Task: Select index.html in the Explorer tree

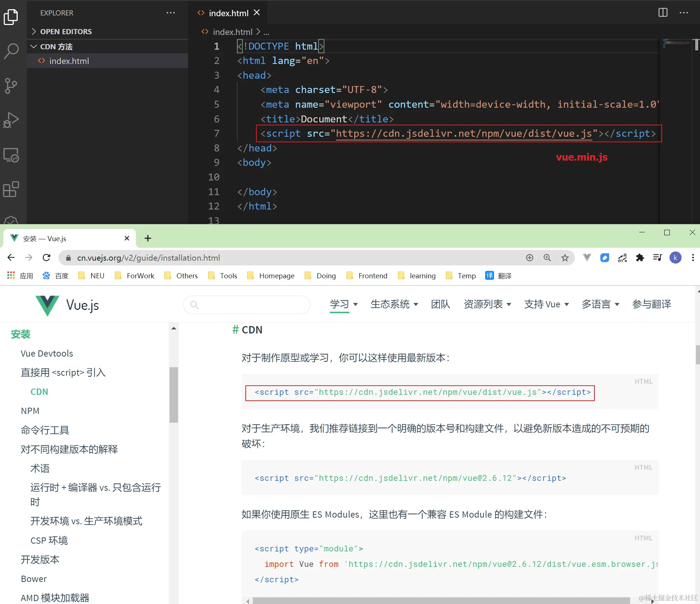Action: 107,61
